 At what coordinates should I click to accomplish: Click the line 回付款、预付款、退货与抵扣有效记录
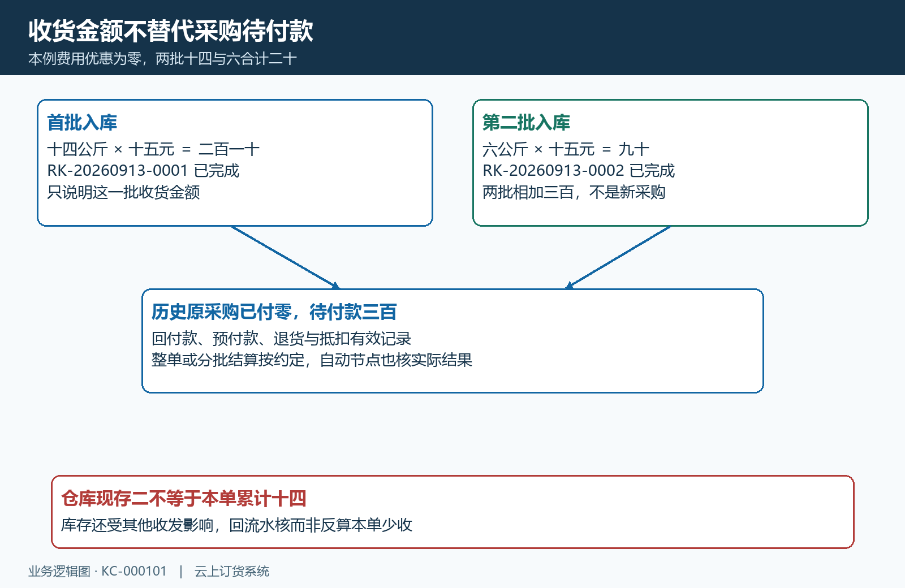(282, 339)
